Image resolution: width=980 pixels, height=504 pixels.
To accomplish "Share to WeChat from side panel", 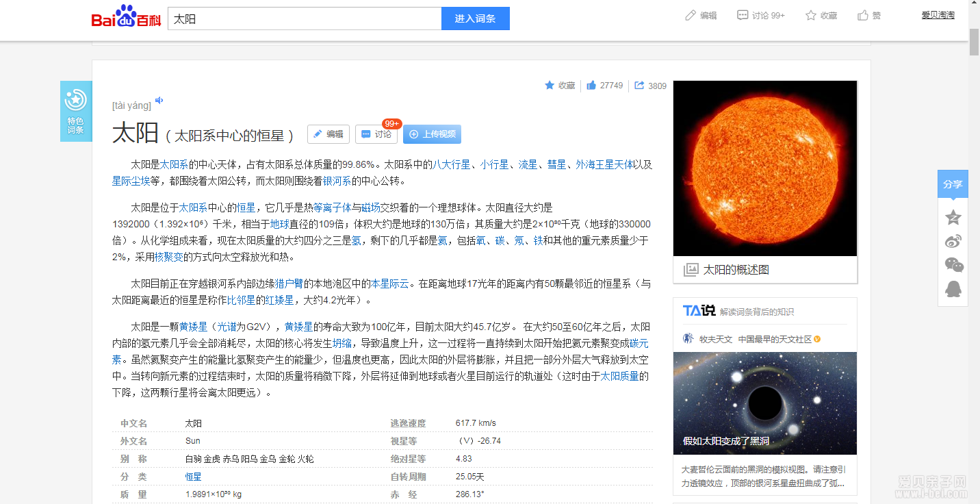I will pos(953,265).
